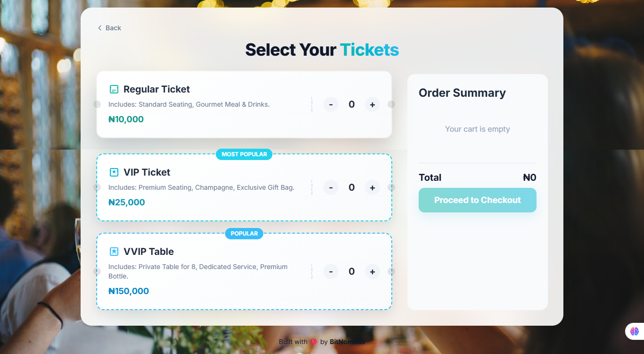
Task: Click the MOST POPULAR badge
Action: click(x=244, y=154)
